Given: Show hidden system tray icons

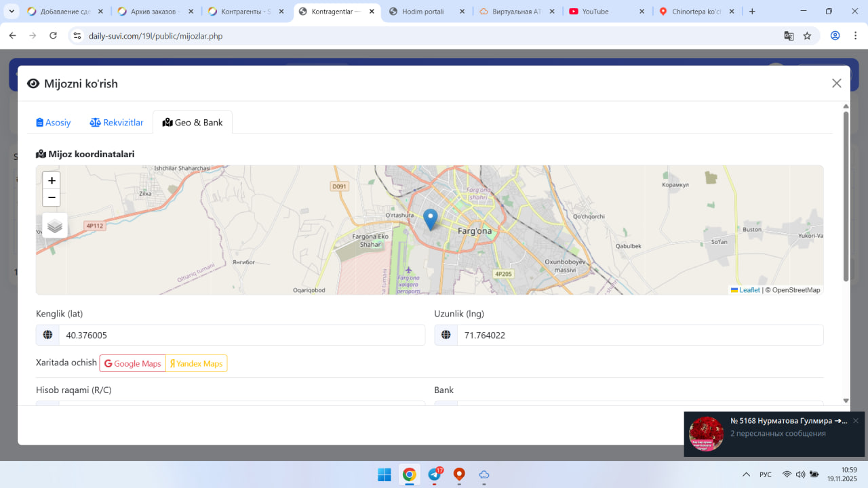Looking at the screenshot, I should pos(746,474).
